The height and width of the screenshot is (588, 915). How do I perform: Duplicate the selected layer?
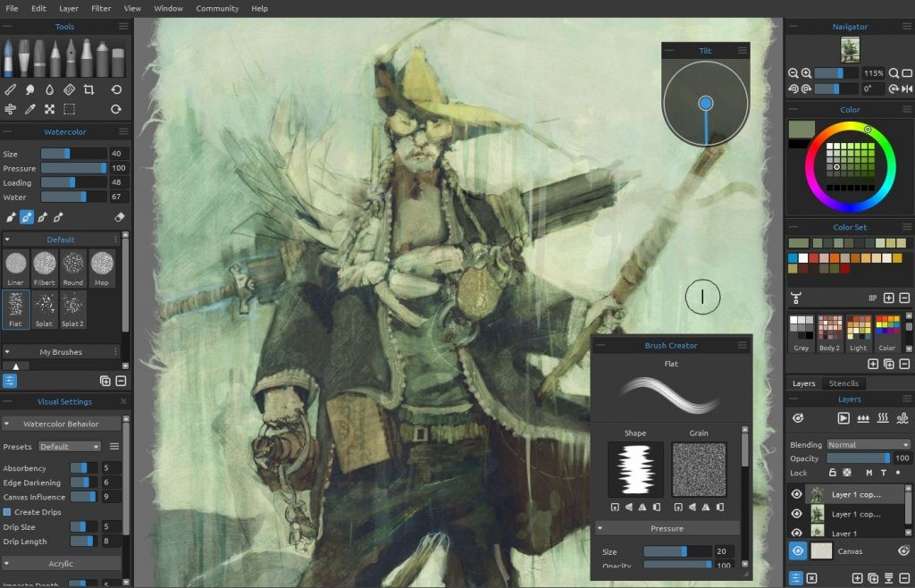[x=874, y=578]
